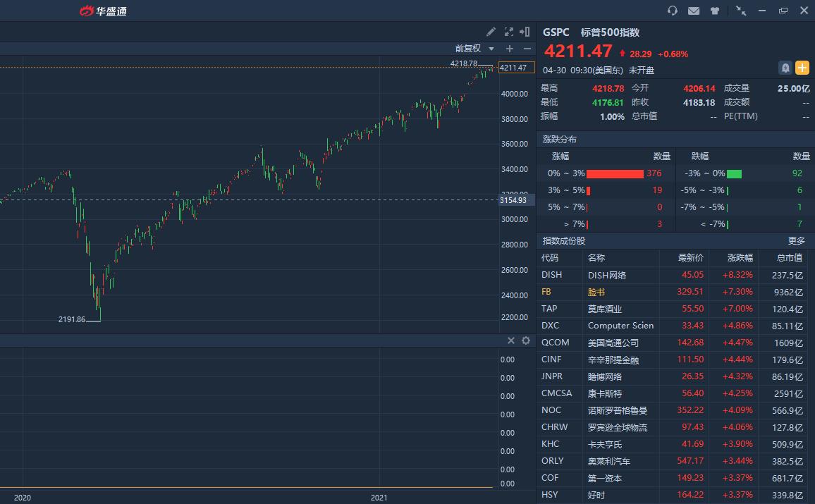This screenshot has width=815, height=504.
Task: Sort constituents by 涨跌幅 column
Action: click(x=740, y=258)
